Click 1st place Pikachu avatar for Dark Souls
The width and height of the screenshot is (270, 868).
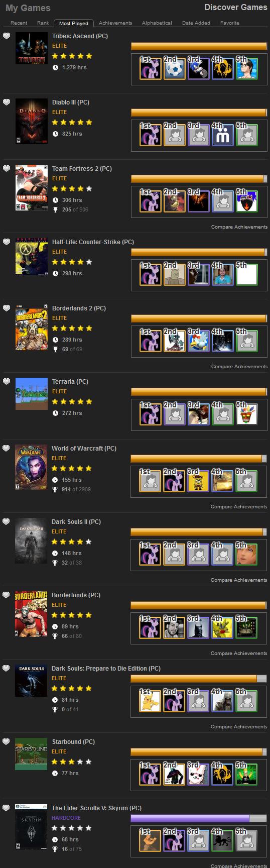[x=150, y=701]
